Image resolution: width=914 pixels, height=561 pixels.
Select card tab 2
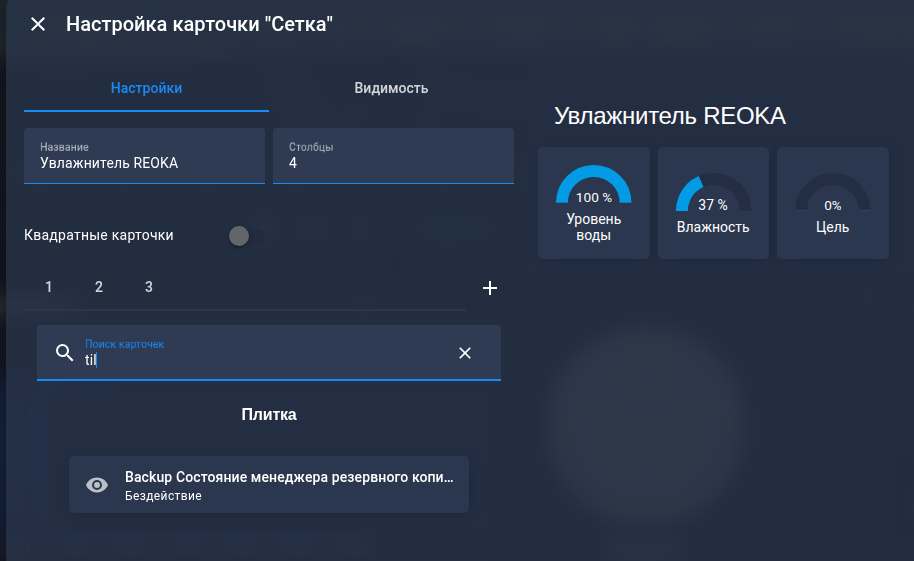coord(99,287)
